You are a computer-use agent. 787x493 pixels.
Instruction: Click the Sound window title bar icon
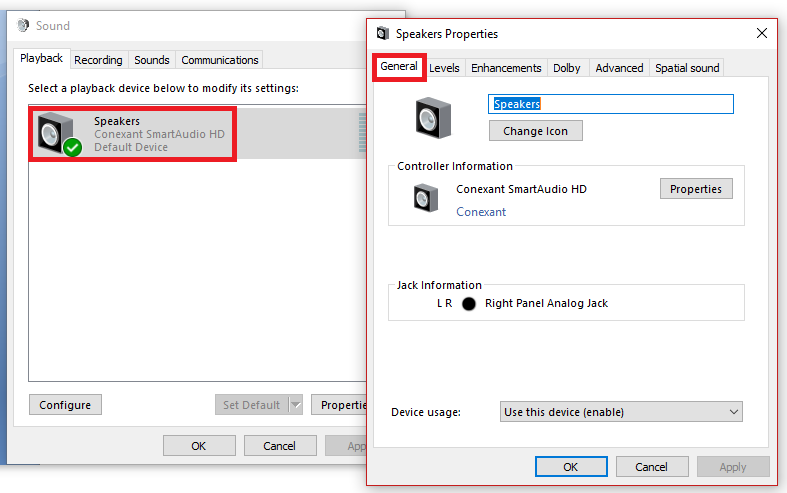pyautogui.click(x=23, y=26)
